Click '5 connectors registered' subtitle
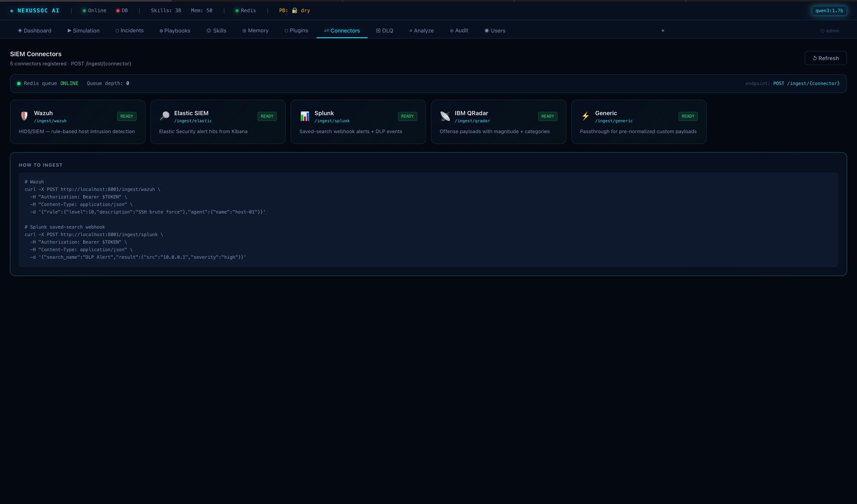857x504 pixels. 38,64
